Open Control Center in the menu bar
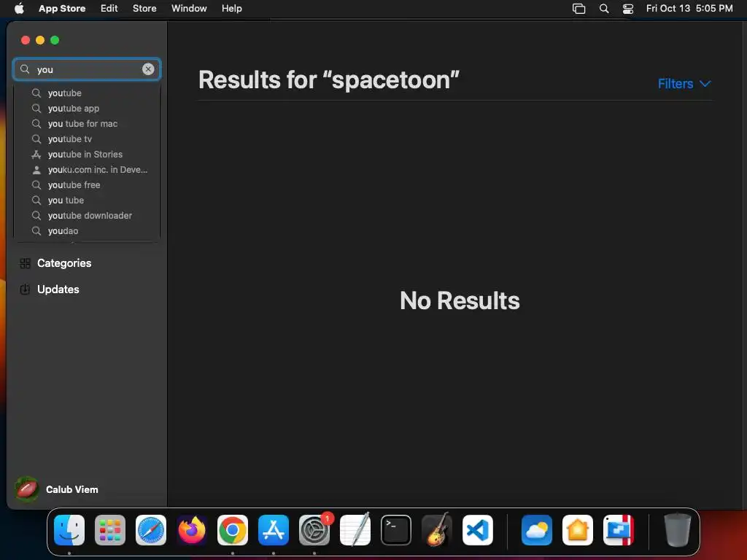The image size is (747, 560). [628, 9]
